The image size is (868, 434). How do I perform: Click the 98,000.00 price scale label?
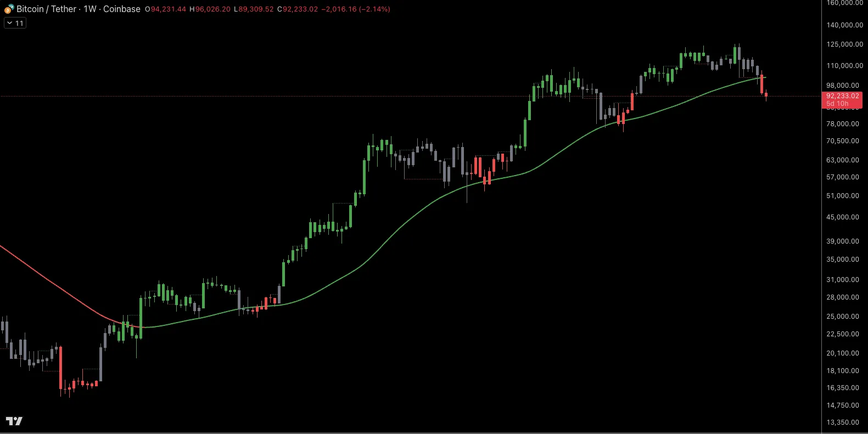pos(843,86)
